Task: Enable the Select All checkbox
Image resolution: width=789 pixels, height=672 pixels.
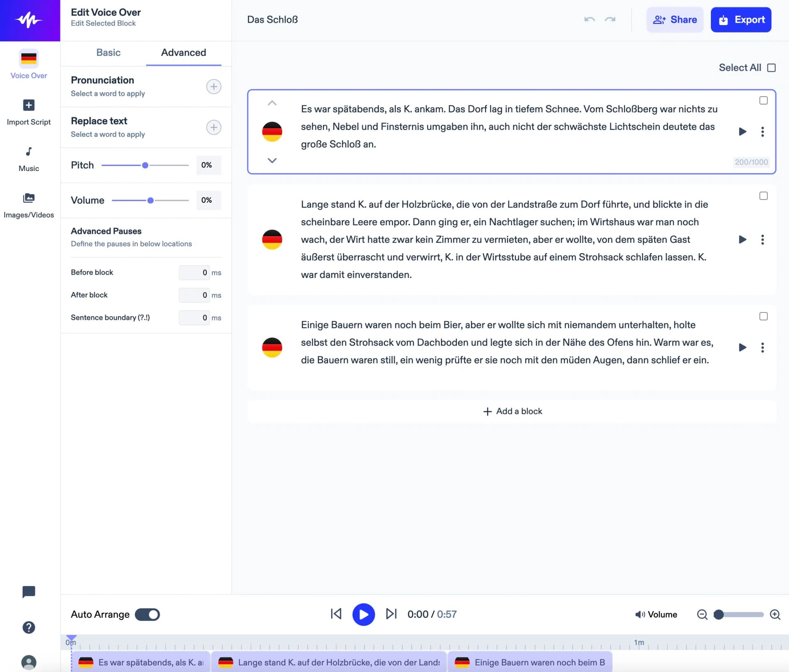Action: 771,67
